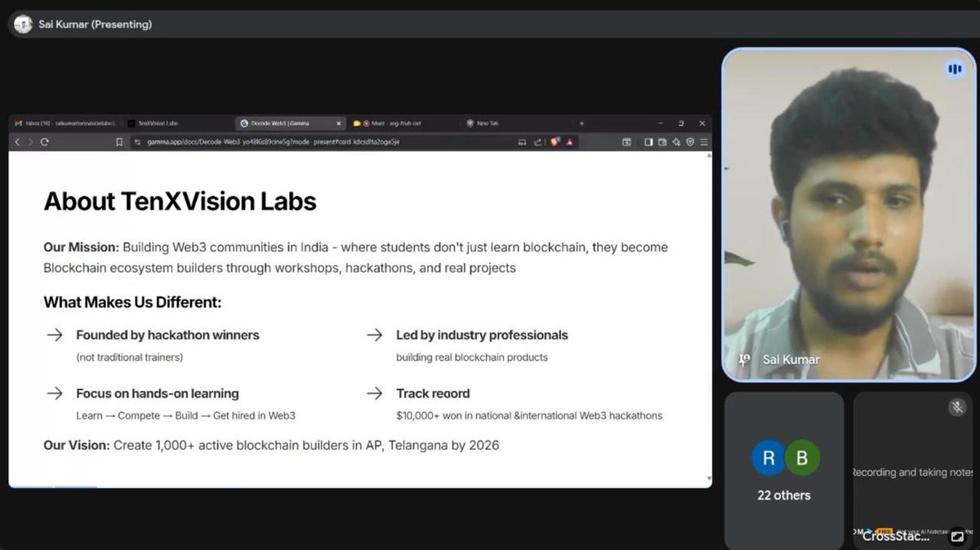The height and width of the screenshot is (550, 980).
Task: Click the cast screen icon in address bar
Action: pos(522,142)
